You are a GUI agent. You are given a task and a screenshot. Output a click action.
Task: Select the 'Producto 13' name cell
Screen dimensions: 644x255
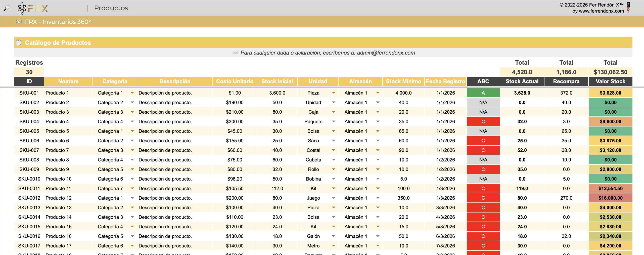68,207
